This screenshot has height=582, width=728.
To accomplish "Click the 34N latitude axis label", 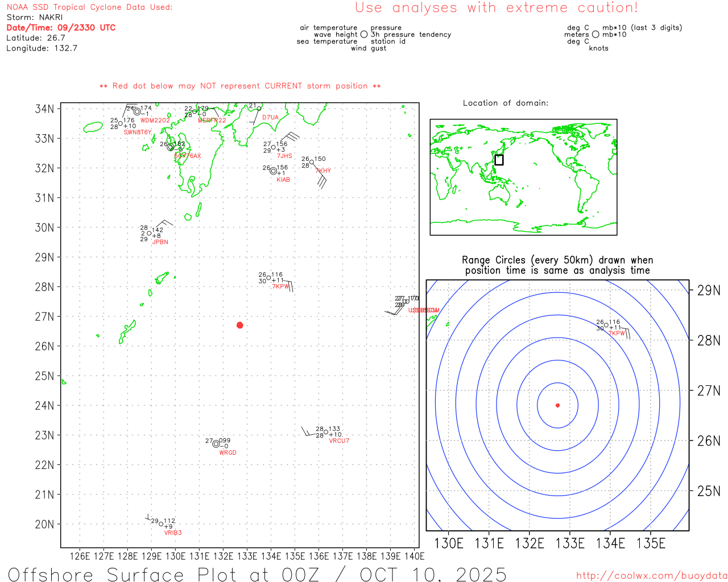I will pyautogui.click(x=44, y=109).
